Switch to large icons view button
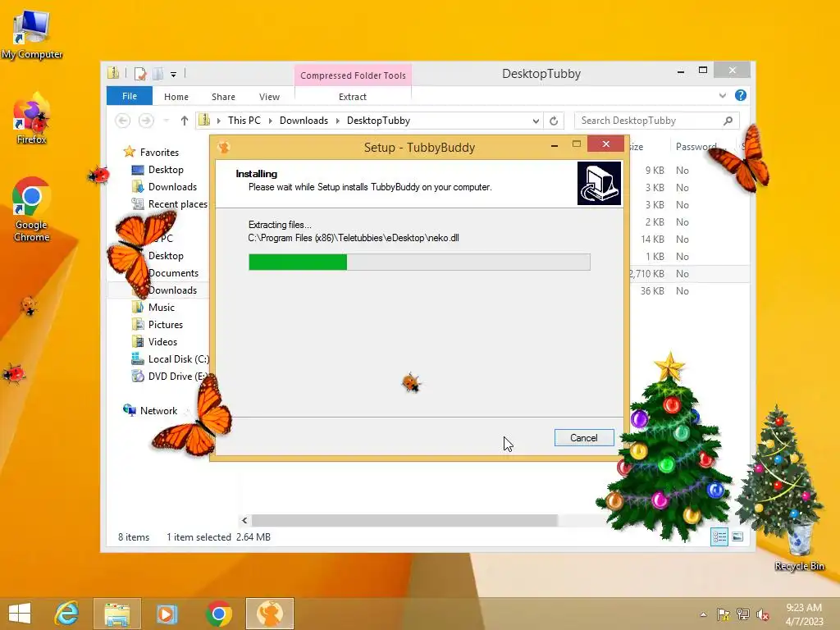This screenshot has height=630, width=840. pos(737,536)
